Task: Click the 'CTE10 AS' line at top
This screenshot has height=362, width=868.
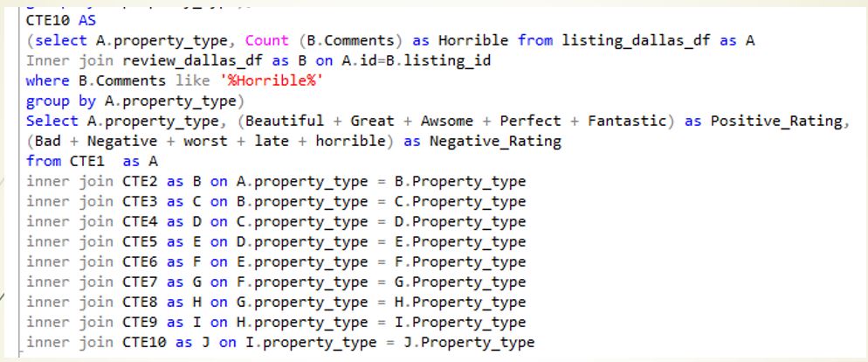Action: click(60, 20)
